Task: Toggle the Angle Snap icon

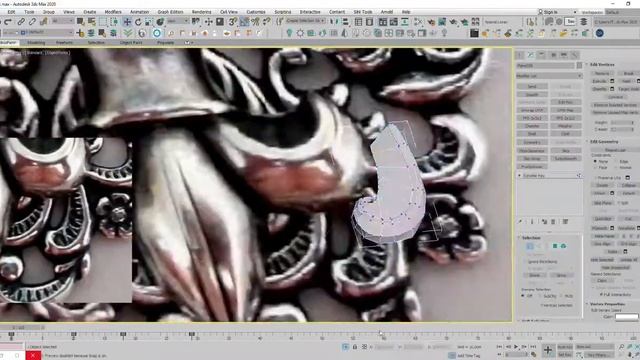Action: pyautogui.click(x=244, y=22)
